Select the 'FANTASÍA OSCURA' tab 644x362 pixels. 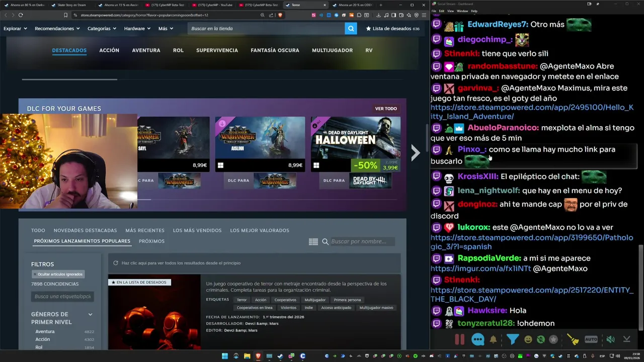click(275, 50)
